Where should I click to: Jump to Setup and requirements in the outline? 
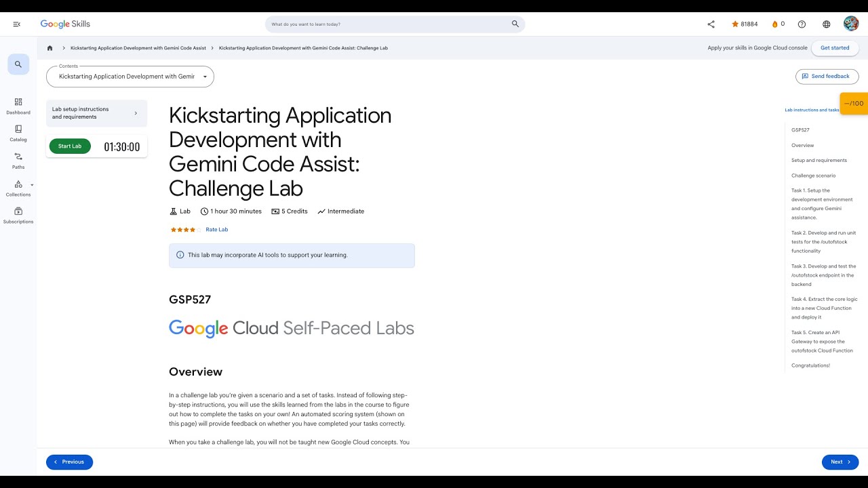[x=819, y=161]
